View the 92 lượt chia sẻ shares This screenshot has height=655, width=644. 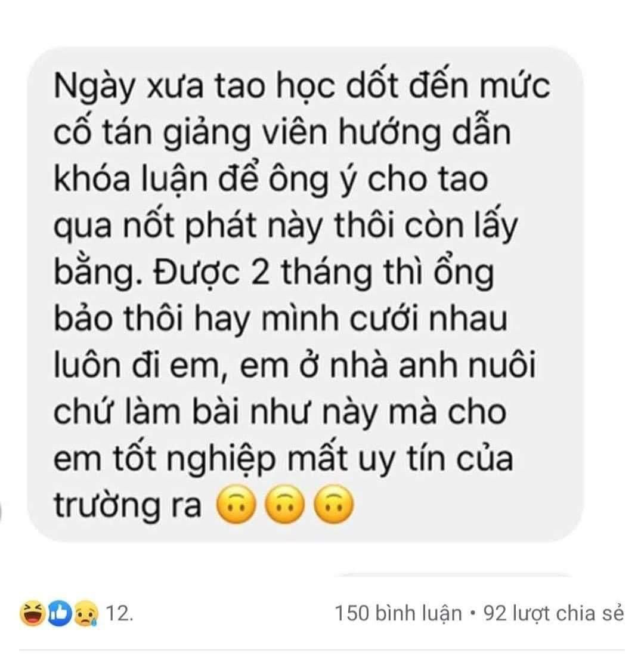[553, 614]
